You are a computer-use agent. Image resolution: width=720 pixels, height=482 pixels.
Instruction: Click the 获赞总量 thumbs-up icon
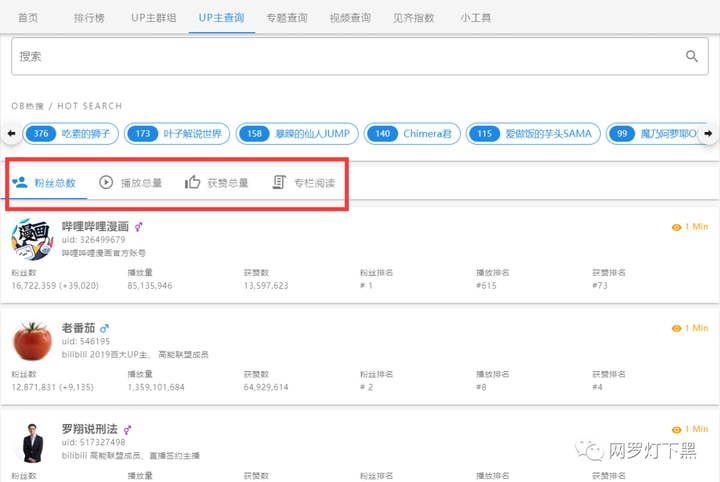point(192,182)
